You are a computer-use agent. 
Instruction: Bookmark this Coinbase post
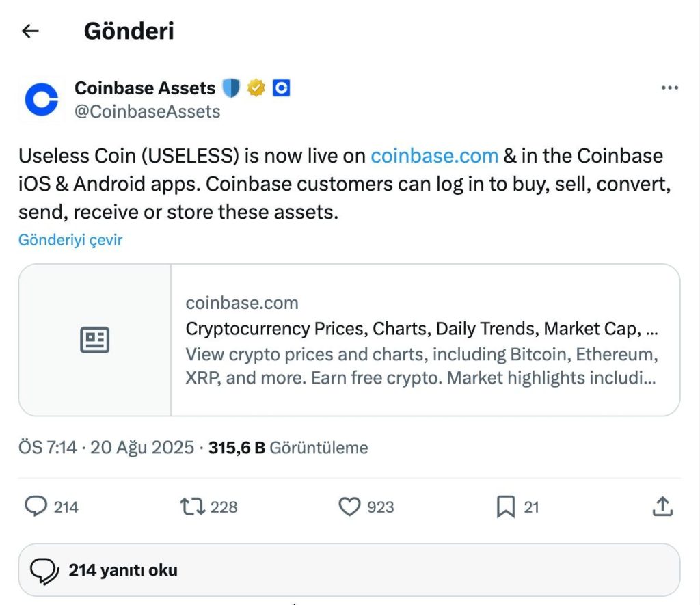click(507, 507)
